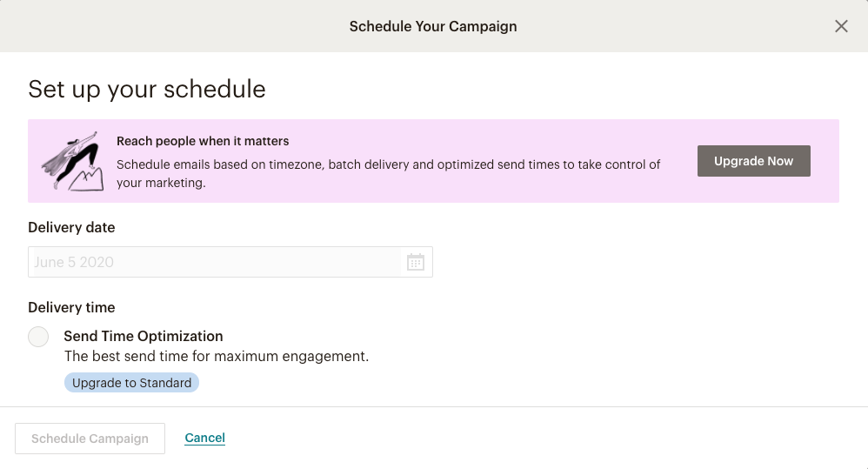Click 'The best send time' description text
Image resolution: width=868 pixels, height=469 pixels.
(x=217, y=356)
